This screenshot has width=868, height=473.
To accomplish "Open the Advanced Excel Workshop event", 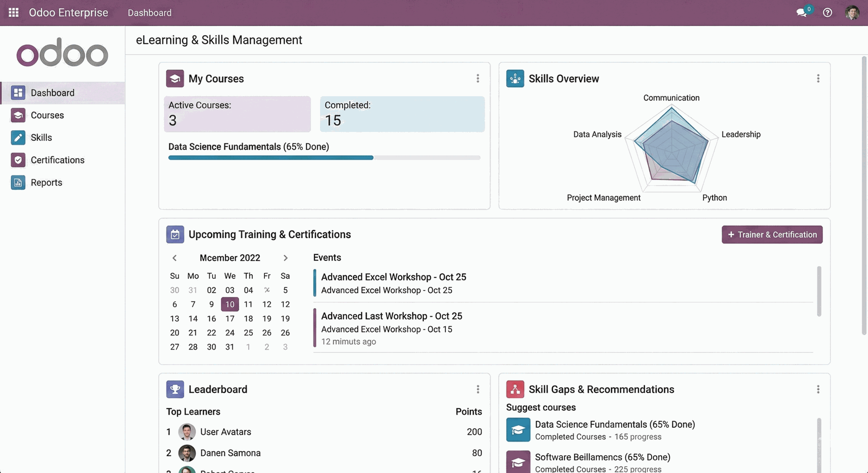I will click(x=393, y=277).
